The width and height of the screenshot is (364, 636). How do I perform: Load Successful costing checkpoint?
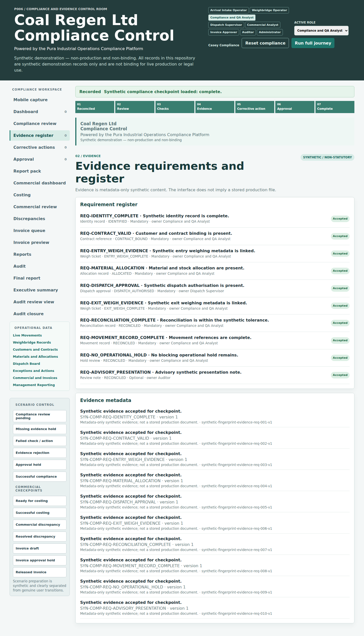[x=40, y=513]
